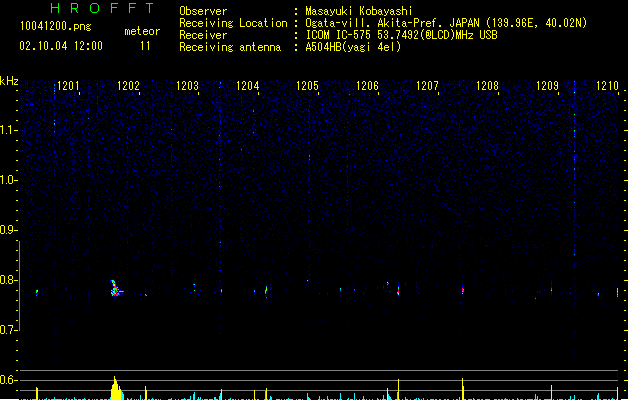Image resolution: width=629 pixels, height=400 pixels.
Task: Click the 1207 time axis label
Action: [x=427, y=86]
